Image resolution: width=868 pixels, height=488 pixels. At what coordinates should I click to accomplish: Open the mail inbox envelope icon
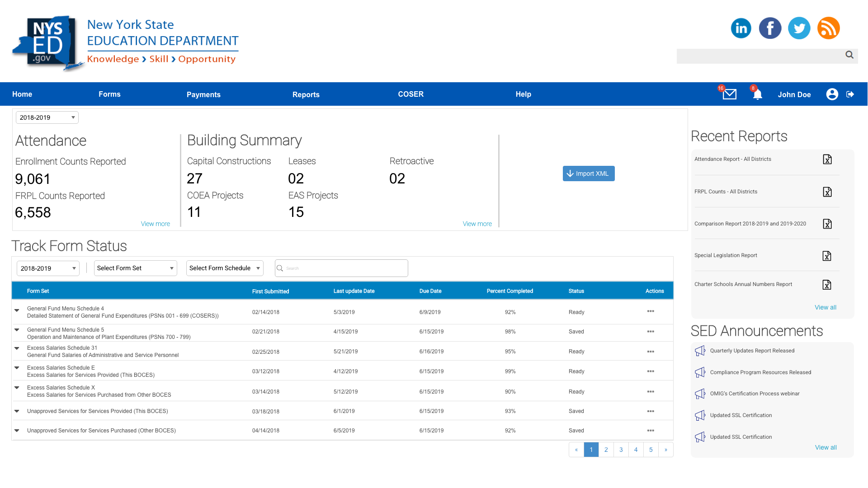coord(729,94)
